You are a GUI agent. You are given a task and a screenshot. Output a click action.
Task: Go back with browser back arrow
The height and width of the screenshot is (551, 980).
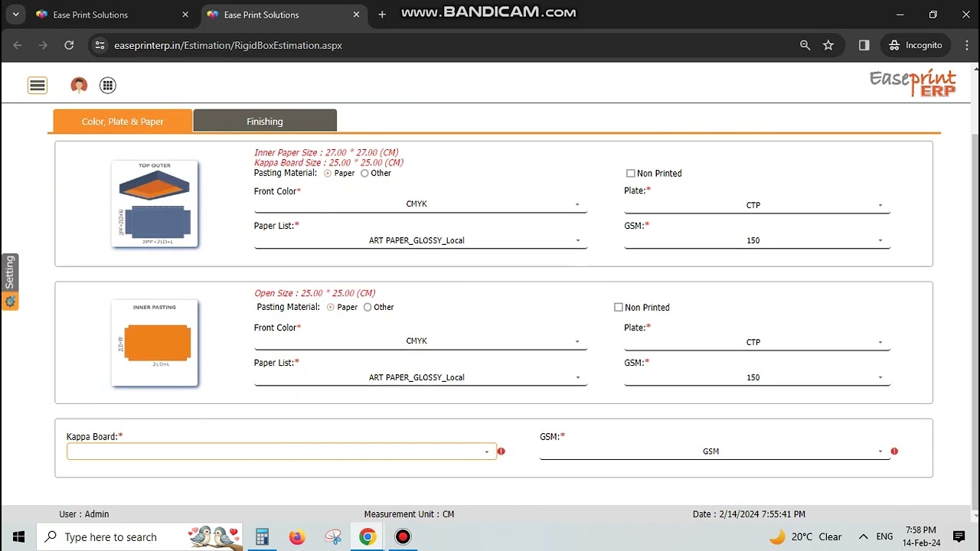coord(18,45)
